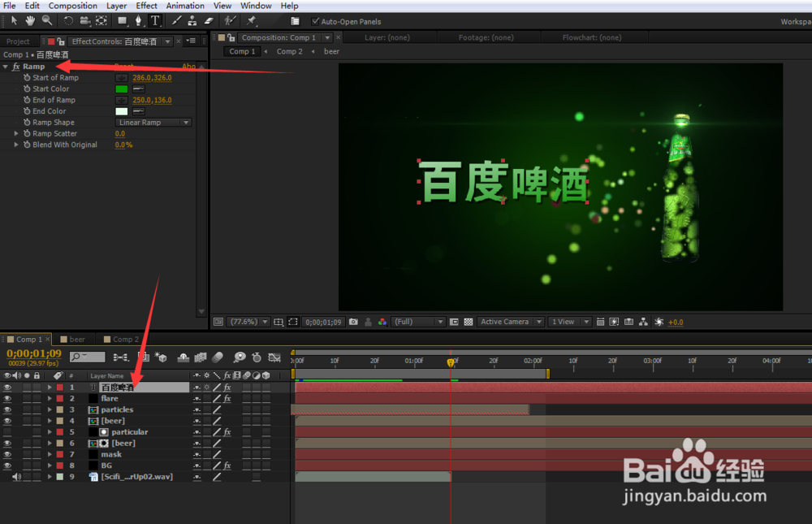
Task: Select the Brush tool
Action: [176, 21]
